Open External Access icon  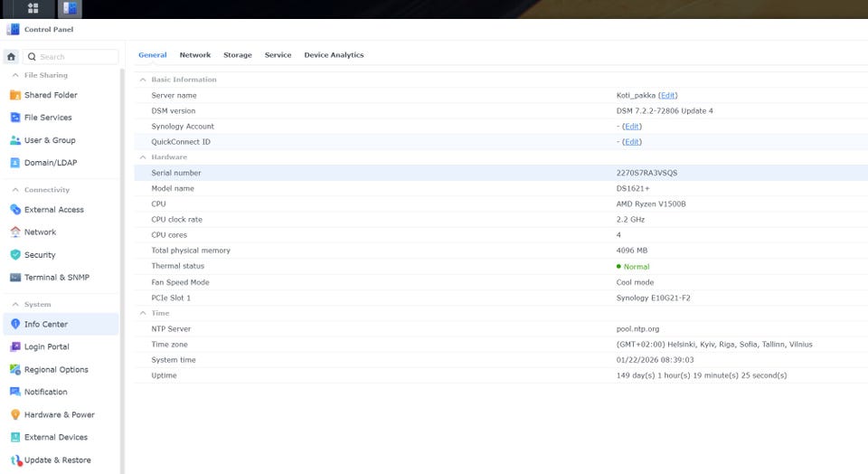click(15, 209)
